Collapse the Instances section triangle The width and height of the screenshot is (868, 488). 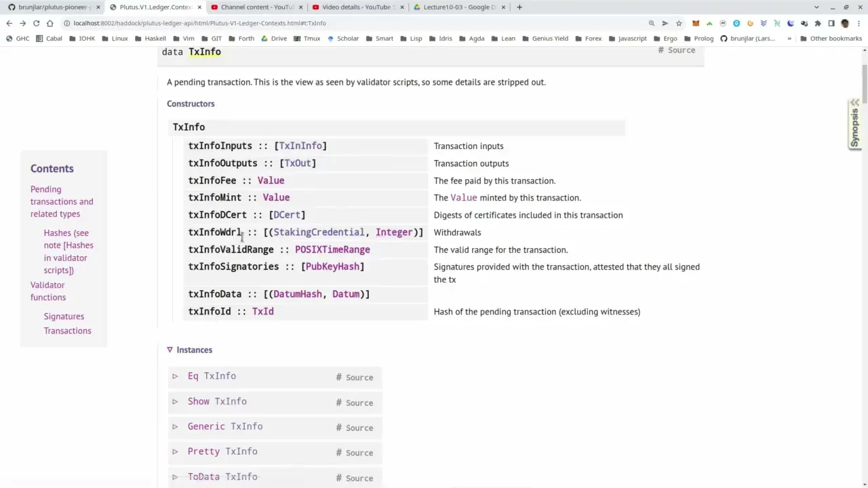coord(170,350)
